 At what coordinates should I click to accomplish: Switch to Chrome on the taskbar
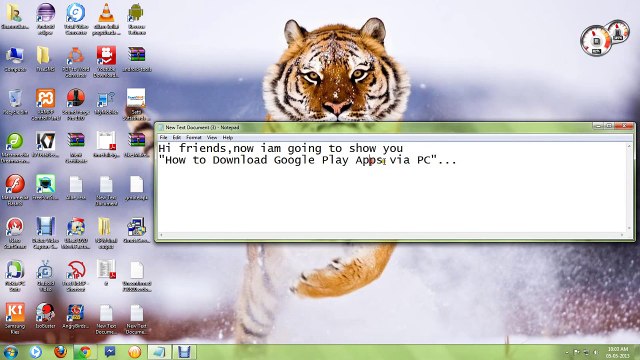[85, 352]
